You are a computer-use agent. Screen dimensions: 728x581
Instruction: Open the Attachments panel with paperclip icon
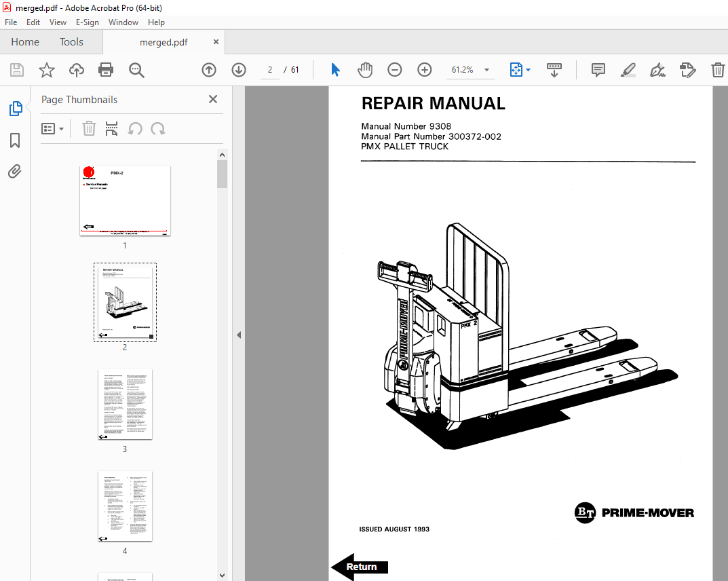(x=15, y=171)
